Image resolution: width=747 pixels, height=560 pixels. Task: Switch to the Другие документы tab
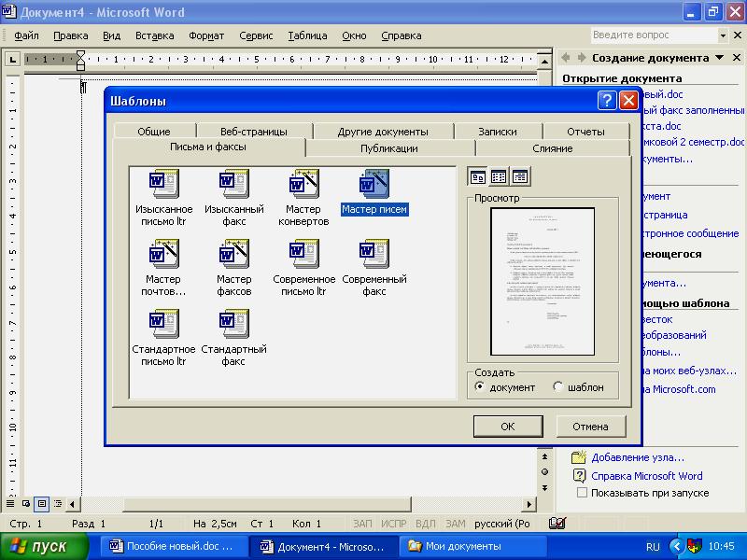click(383, 131)
